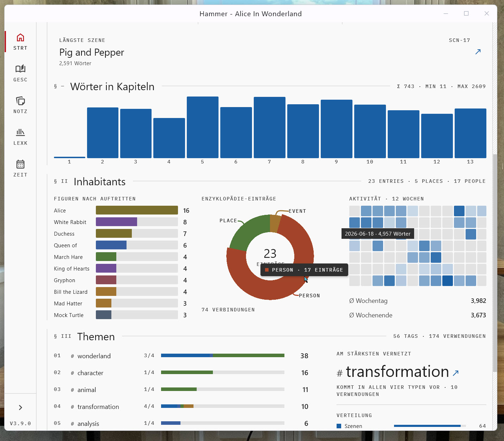The width and height of the screenshot is (504, 441).
Task: Click the large transformation heading link
Action: 397,372
